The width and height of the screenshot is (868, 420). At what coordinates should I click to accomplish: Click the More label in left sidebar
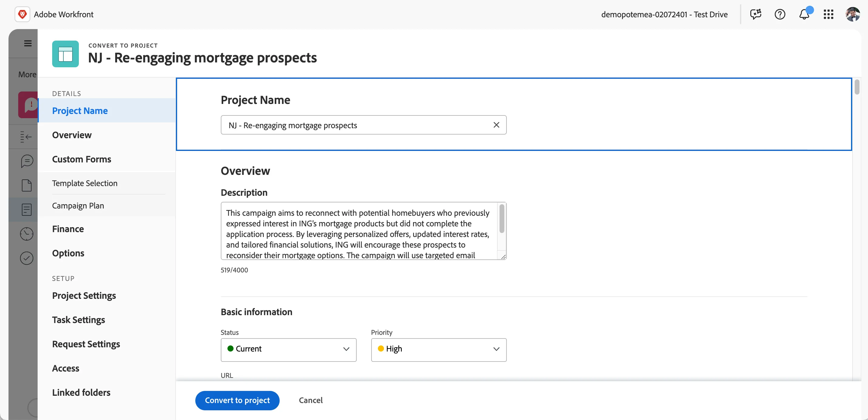[27, 75]
